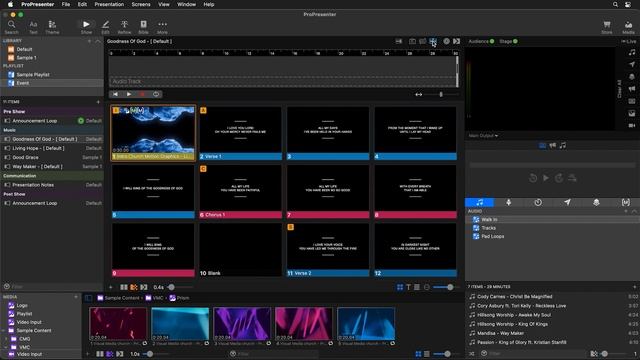Open the Store icon in toolbar
Image resolution: width=640 pixels, height=360 pixels.
607,27
